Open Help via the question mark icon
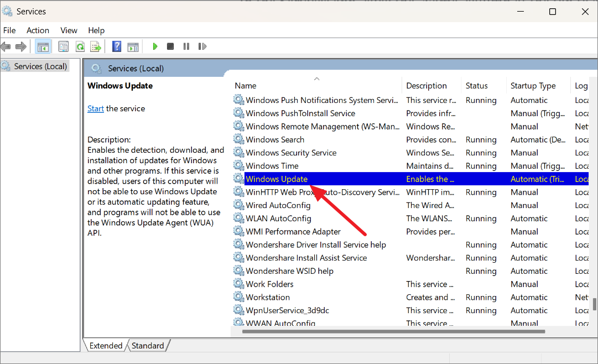The height and width of the screenshot is (364, 598). tap(117, 46)
